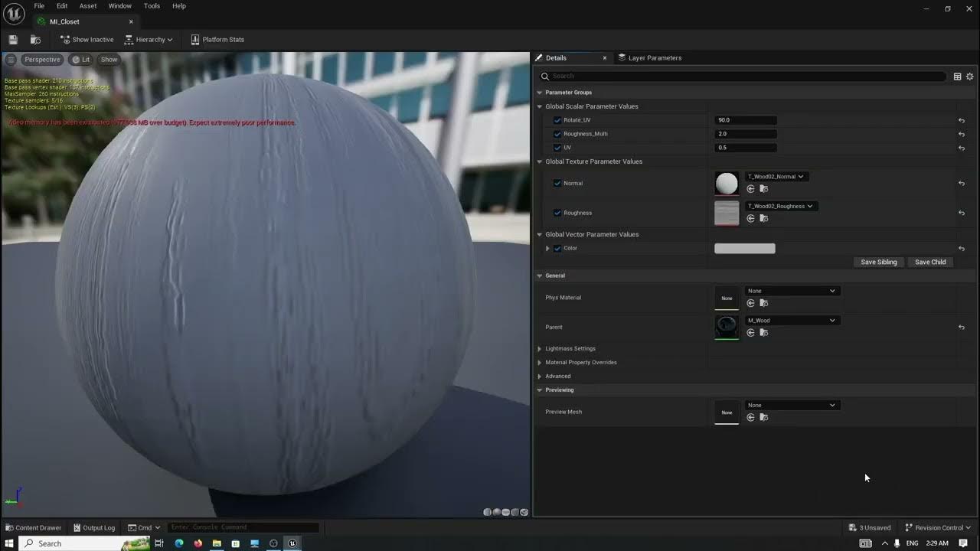Reset the UV parameter to its default
Screen dimensions: 980x551
coord(961,148)
